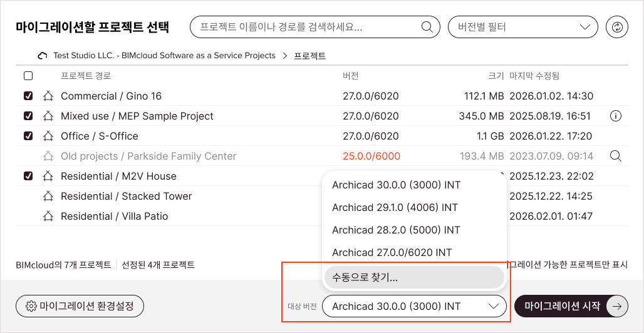This screenshot has width=644, height=333.
Task: Click 27.0.0/6020 version in S-Office row
Action: 370,136
